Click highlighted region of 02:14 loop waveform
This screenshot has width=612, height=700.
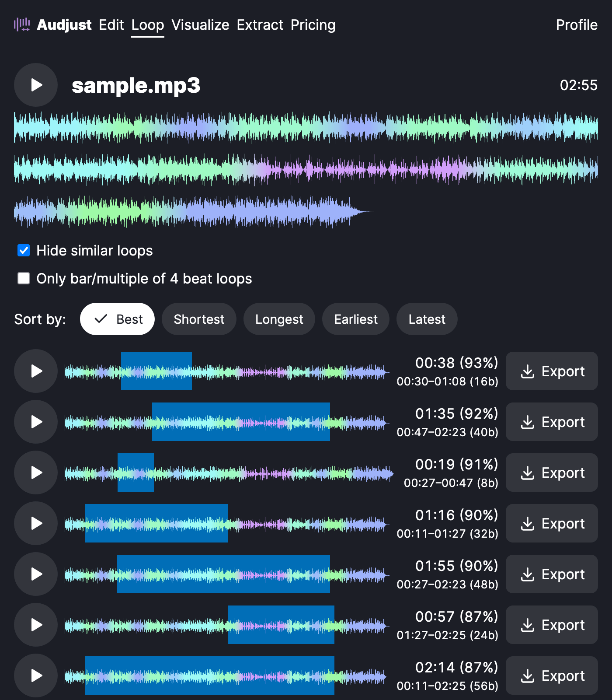[210, 675]
